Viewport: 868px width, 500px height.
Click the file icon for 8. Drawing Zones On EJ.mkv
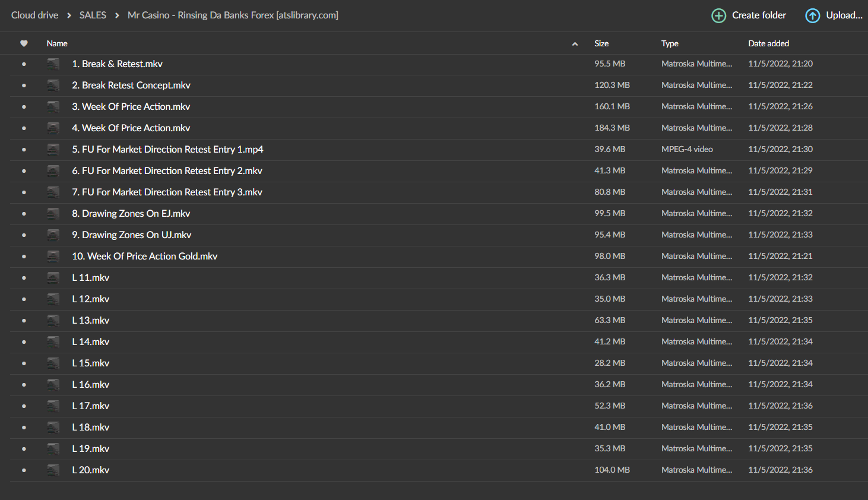(53, 214)
